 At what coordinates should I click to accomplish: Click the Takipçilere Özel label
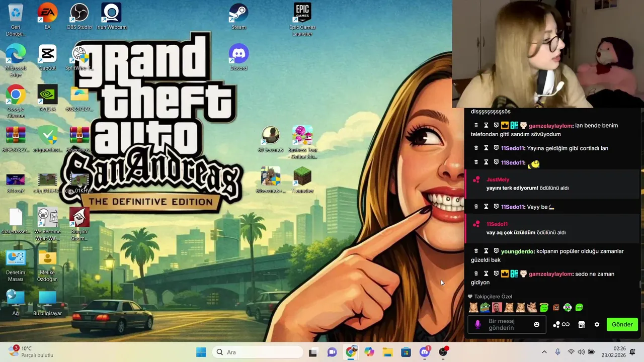493,297
